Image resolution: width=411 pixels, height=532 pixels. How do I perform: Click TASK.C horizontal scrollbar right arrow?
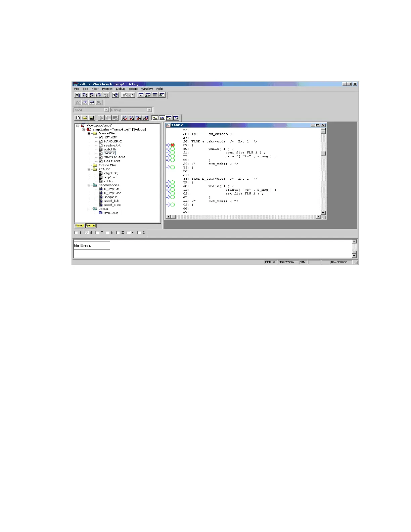(x=318, y=217)
